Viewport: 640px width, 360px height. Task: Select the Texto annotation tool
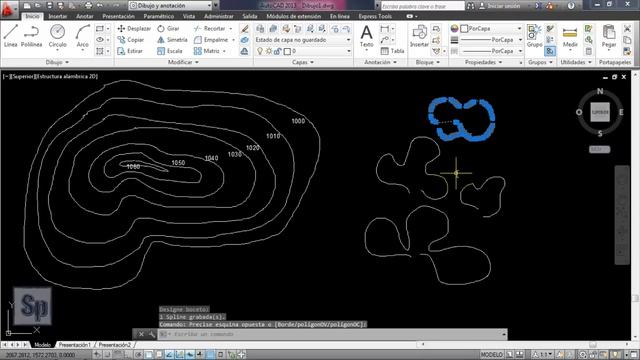coord(367,36)
